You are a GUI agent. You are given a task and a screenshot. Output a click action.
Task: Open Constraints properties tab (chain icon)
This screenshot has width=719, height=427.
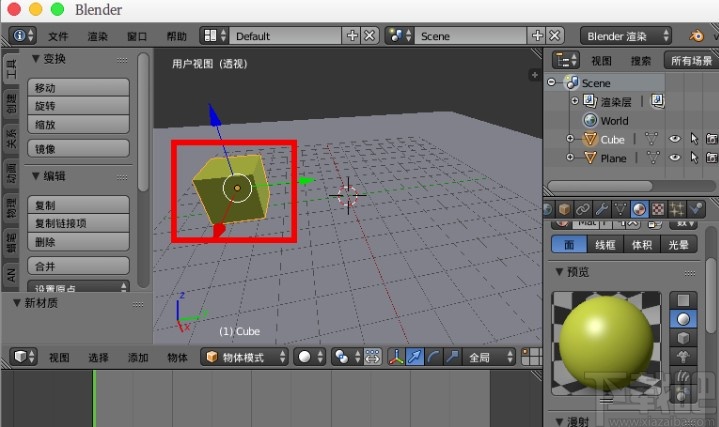click(x=583, y=210)
